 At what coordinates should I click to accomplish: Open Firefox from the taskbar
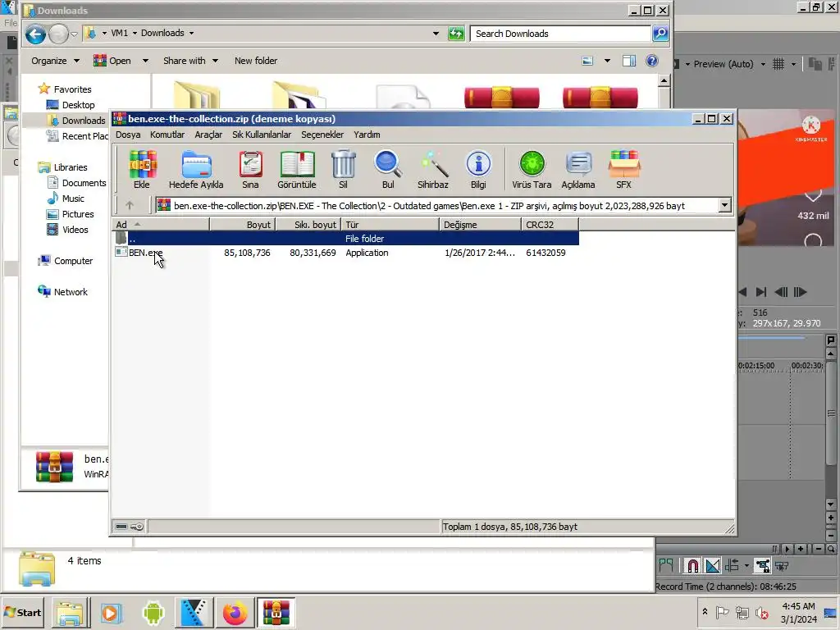[x=235, y=613]
